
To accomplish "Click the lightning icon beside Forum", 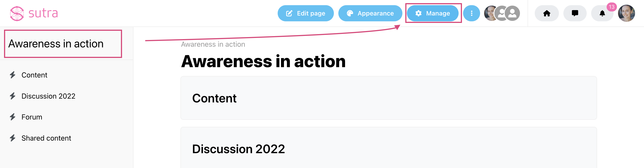I will pyautogui.click(x=13, y=117).
